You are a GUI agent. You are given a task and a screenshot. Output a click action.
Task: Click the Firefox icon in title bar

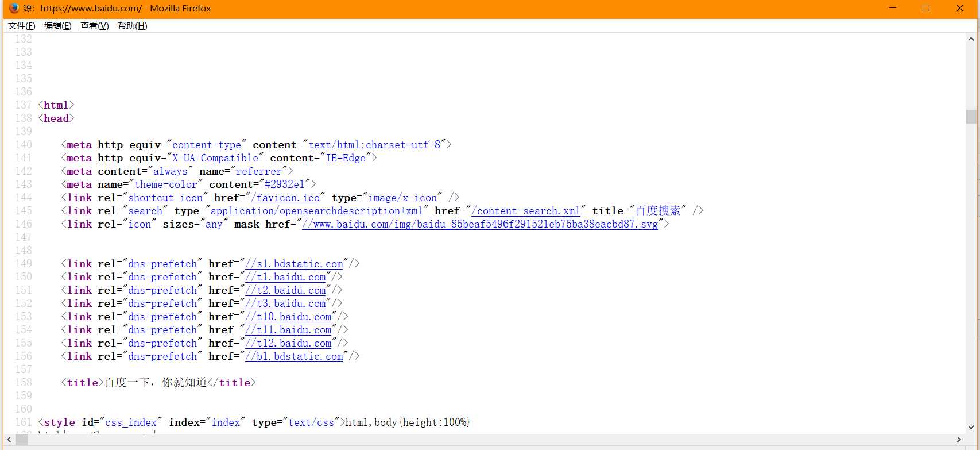(x=14, y=8)
